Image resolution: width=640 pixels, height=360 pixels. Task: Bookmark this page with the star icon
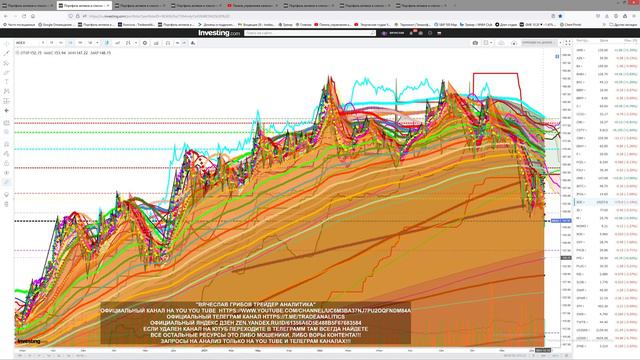[x=560, y=16]
